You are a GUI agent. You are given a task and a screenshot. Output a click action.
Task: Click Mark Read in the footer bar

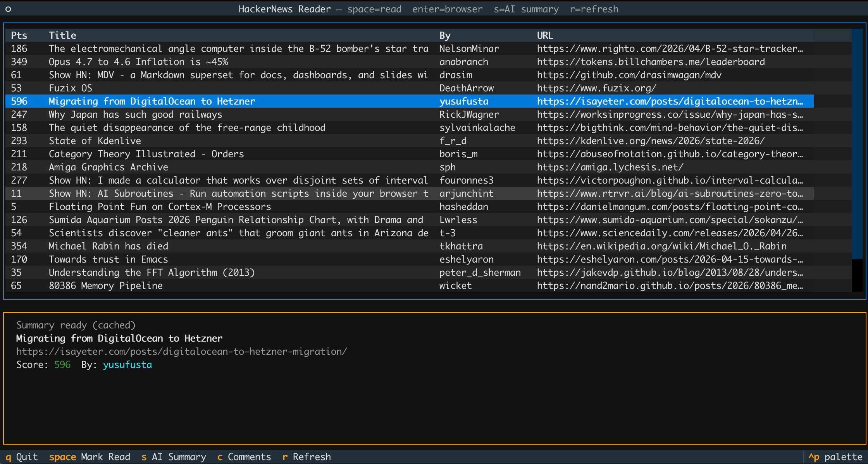(90, 457)
